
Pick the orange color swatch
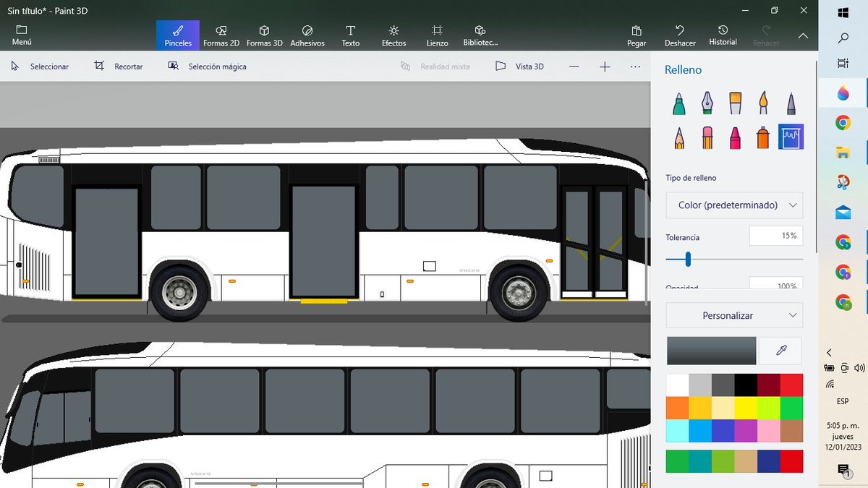click(x=677, y=408)
